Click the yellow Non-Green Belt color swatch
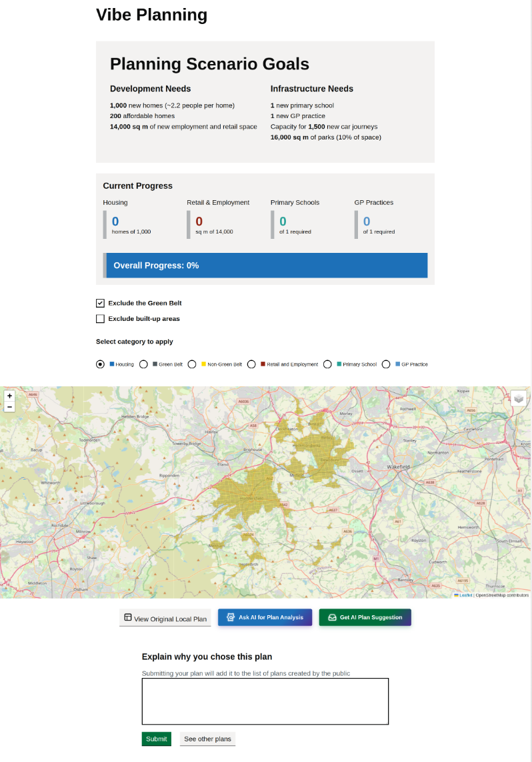 tap(203, 364)
